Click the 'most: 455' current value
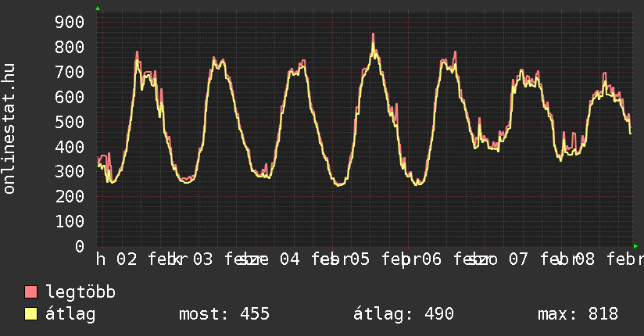Screen dimensions: 644x336 pos(224,314)
